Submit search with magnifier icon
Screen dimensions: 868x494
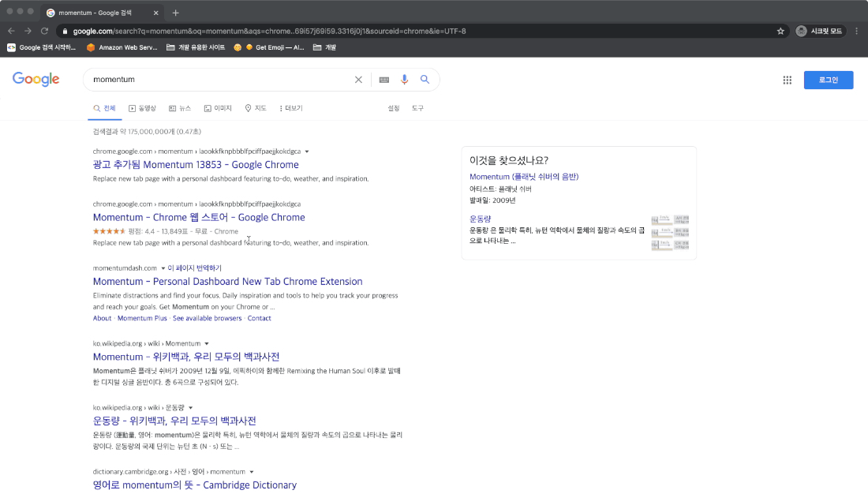(x=425, y=80)
